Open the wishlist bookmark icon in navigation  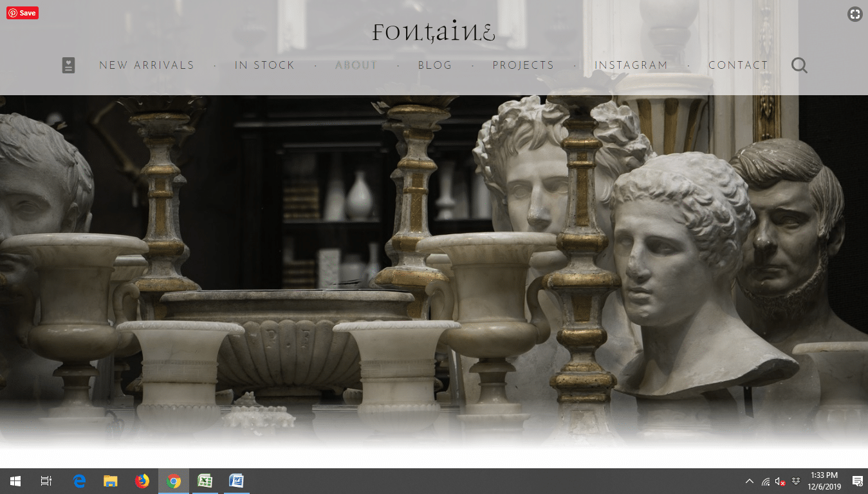(x=68, y=65)
